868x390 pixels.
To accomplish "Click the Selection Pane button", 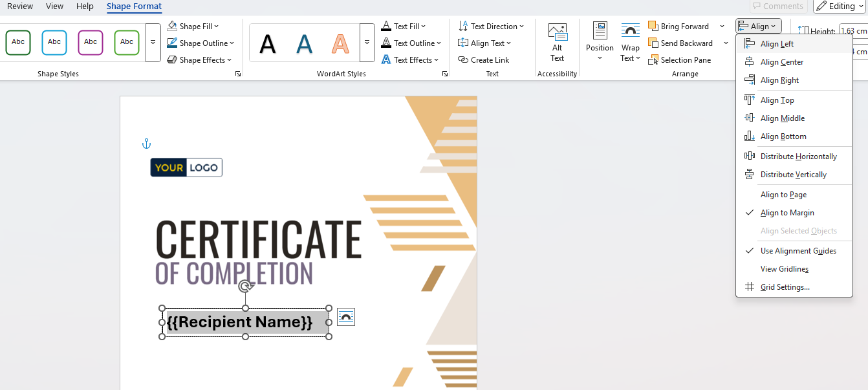I will [x=680, y=60].
